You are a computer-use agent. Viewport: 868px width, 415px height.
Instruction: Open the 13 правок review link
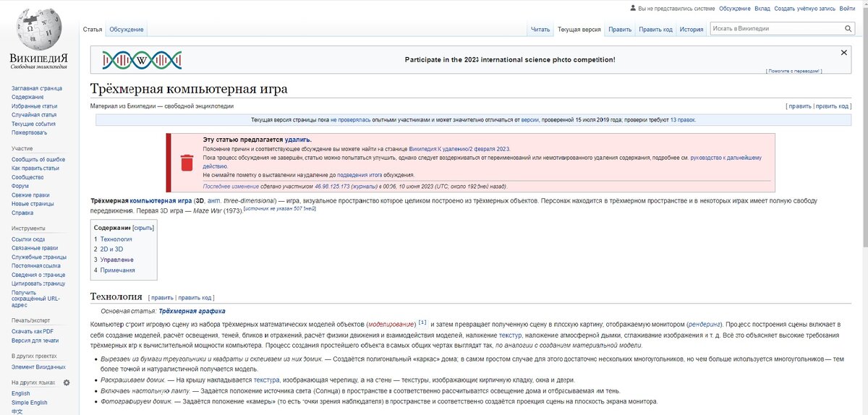point(683,120)
